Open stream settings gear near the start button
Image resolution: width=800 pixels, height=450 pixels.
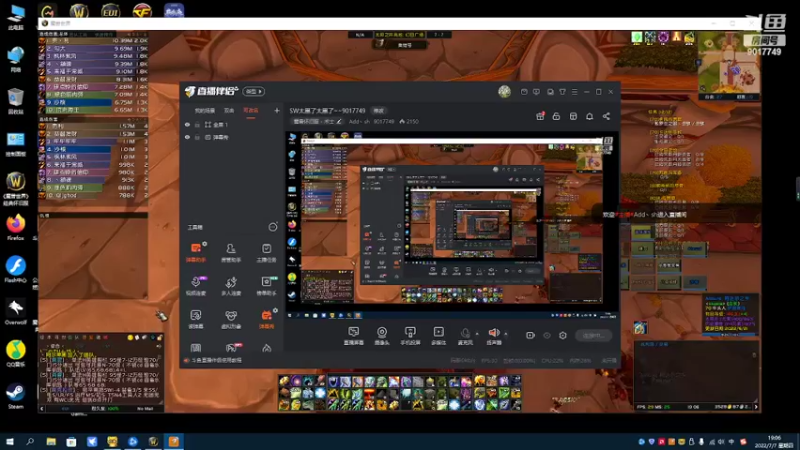click(563, 335)
